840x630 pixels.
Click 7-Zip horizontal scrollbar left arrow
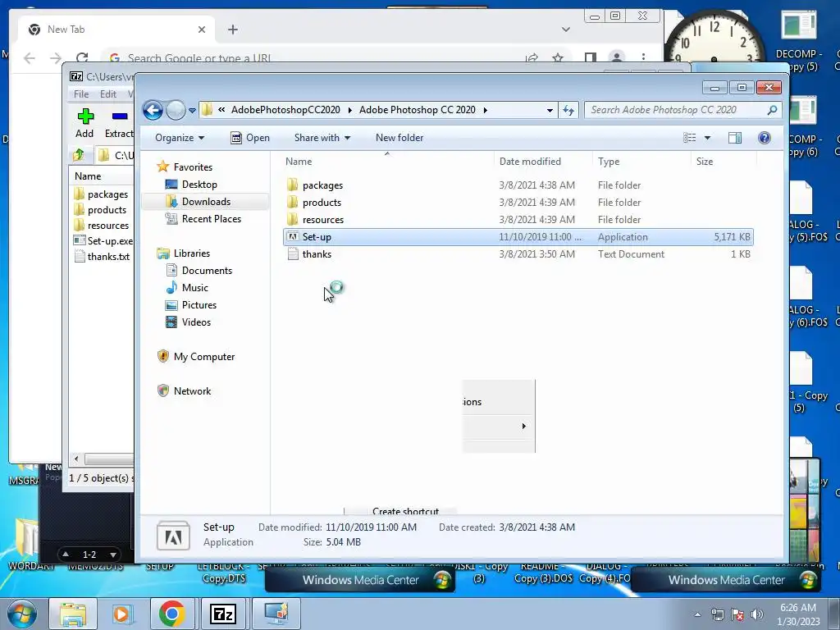(76, 459)
